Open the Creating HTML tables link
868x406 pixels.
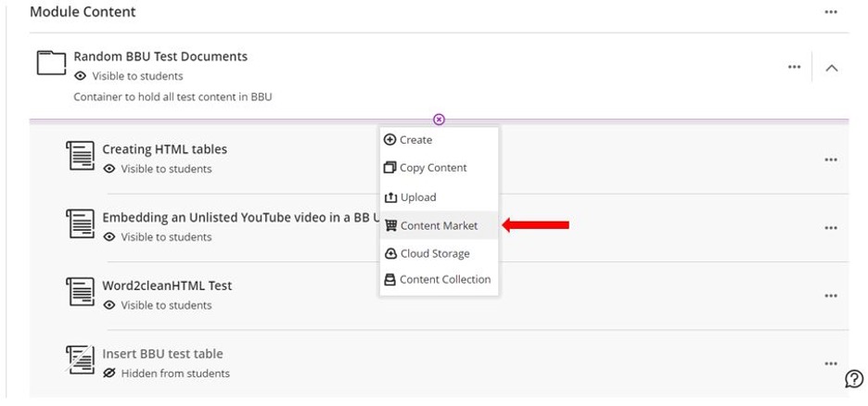coord(164,149)
